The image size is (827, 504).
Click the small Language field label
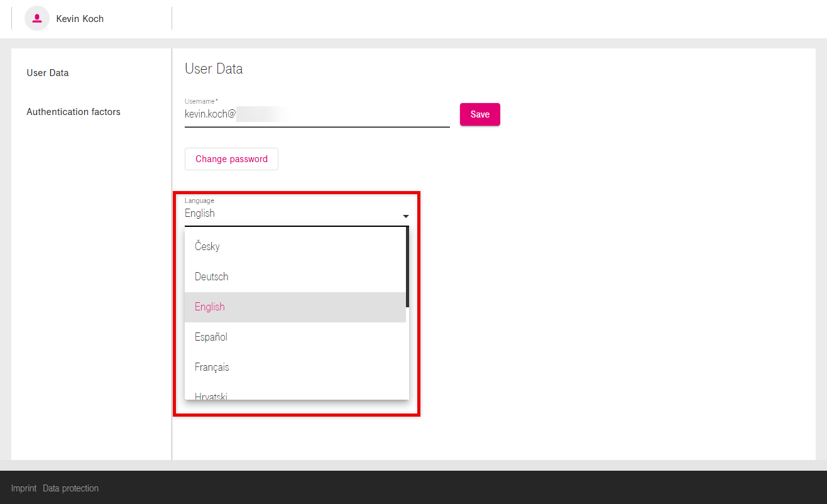pyautogui.click(x=199, y=200)
